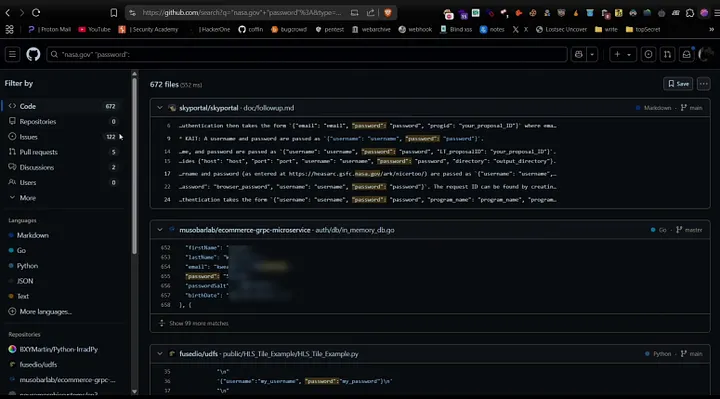The height and width of the screenshot is (399, 720).
Task: Collapse the skyportal/skyportal result
Action: (x=160, y=108)
